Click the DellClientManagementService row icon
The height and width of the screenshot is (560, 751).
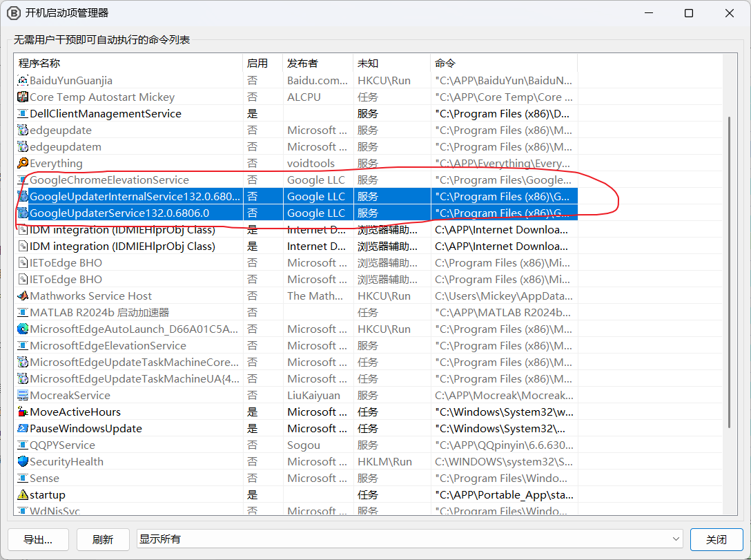pos(23,113)
